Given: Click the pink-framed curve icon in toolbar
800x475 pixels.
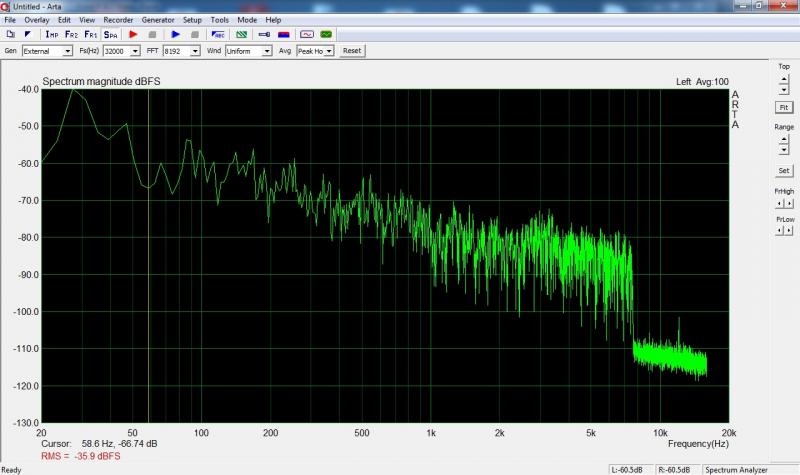Looking at the screenshot, I should click(x=307, y=34).
